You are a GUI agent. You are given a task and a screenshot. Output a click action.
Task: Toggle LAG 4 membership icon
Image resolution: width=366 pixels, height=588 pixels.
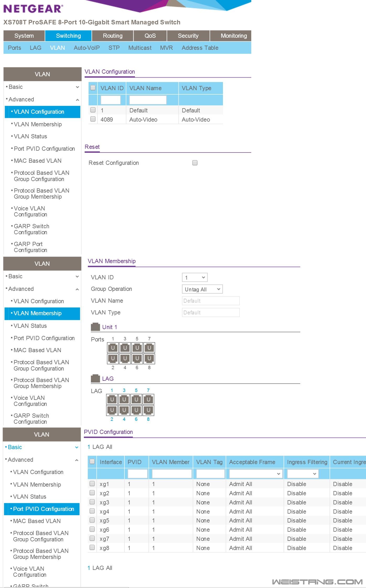pyautogui.click(x=124, y=410)
